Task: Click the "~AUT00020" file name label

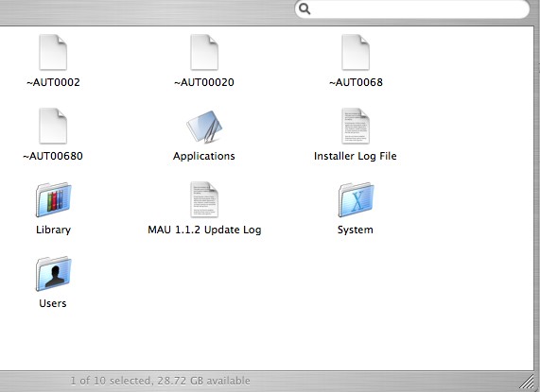Action: pyautogui.click(x=204, y=82)
